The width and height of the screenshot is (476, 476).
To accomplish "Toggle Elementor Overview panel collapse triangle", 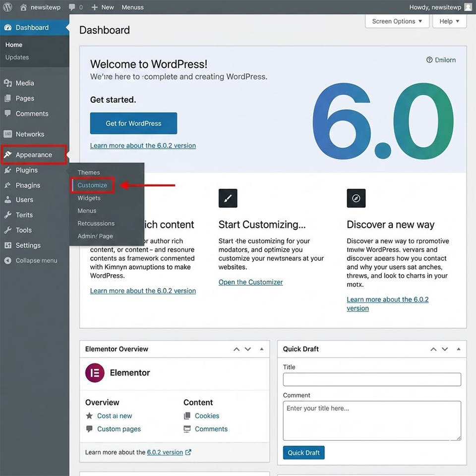I will (x=262, y=349).
